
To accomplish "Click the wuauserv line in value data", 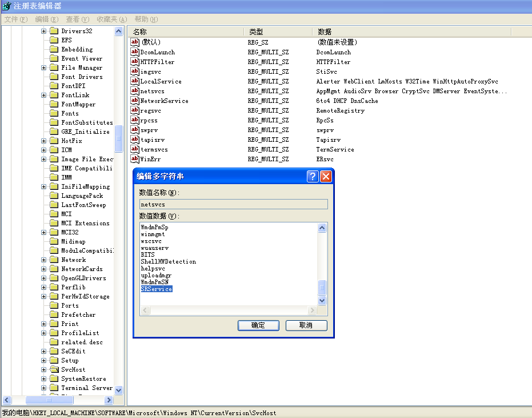I will [x=154, y=248].
